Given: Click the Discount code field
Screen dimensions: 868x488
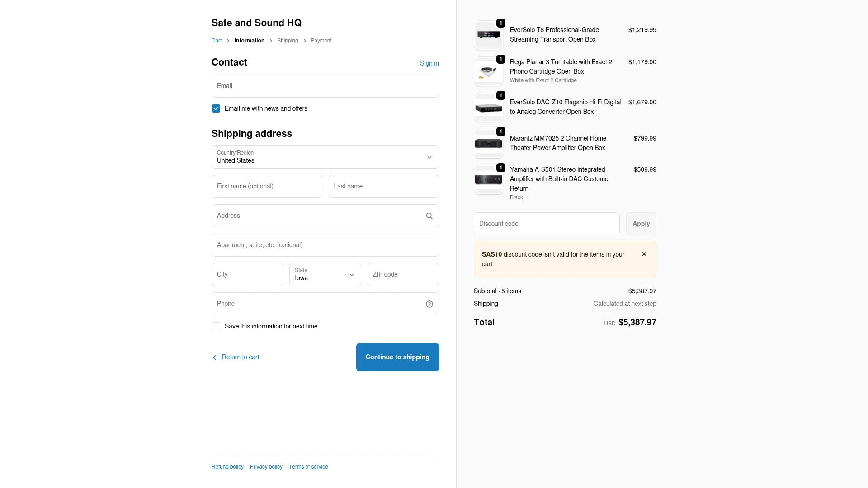Looking at the screenshot, I should point(546,224).
